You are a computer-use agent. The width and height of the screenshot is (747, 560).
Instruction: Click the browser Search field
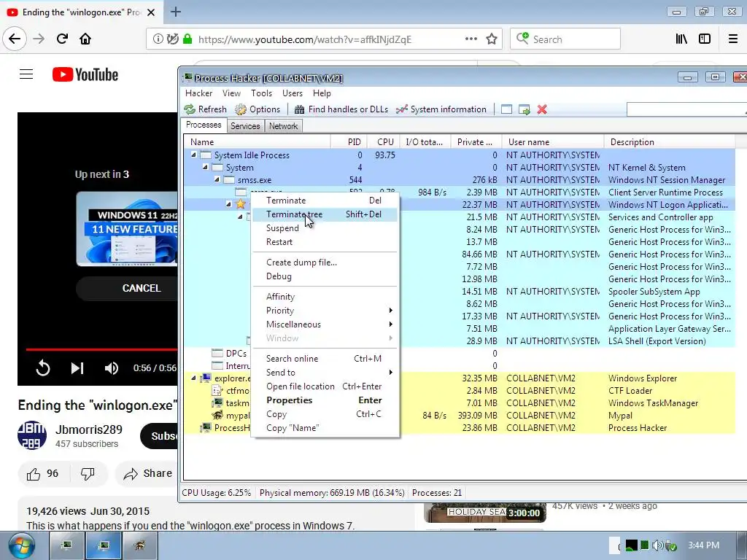(565, 39)
